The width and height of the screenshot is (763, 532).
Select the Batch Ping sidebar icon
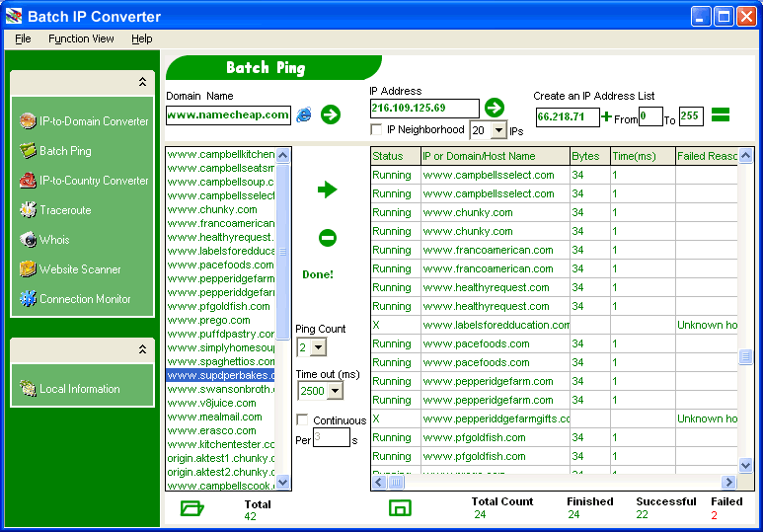(28, 150)
